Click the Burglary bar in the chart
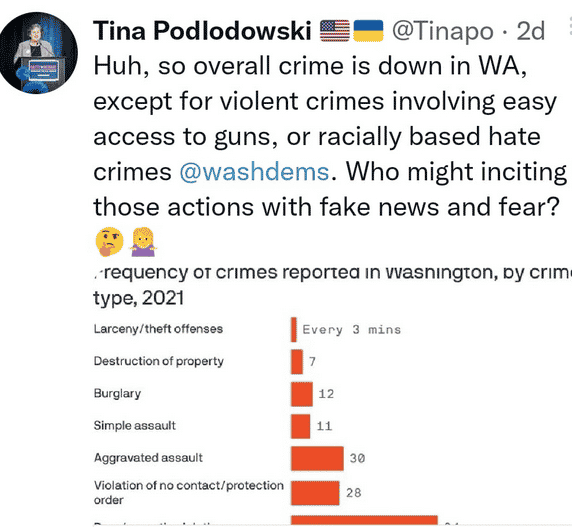This screenshot has height=527, width=572. pos(302,394)
